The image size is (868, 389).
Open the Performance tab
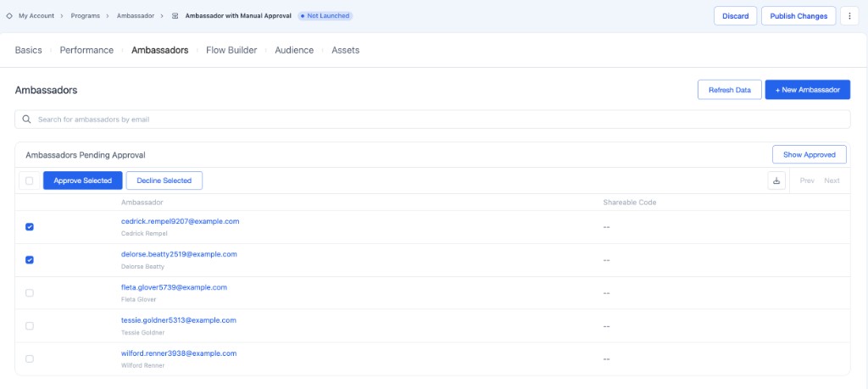click(x=87, y=50)
